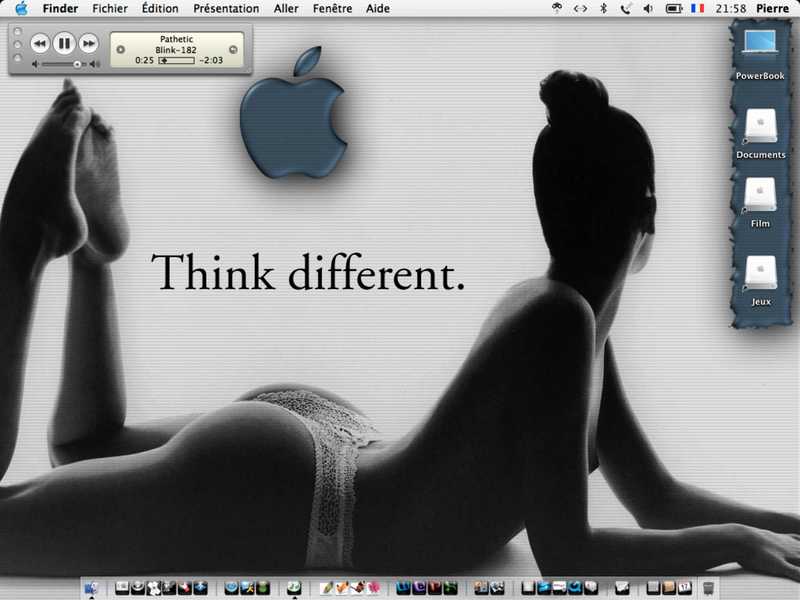
Task: Launch Microsoft Excel from the dock
Action: (x=451, y=588)
